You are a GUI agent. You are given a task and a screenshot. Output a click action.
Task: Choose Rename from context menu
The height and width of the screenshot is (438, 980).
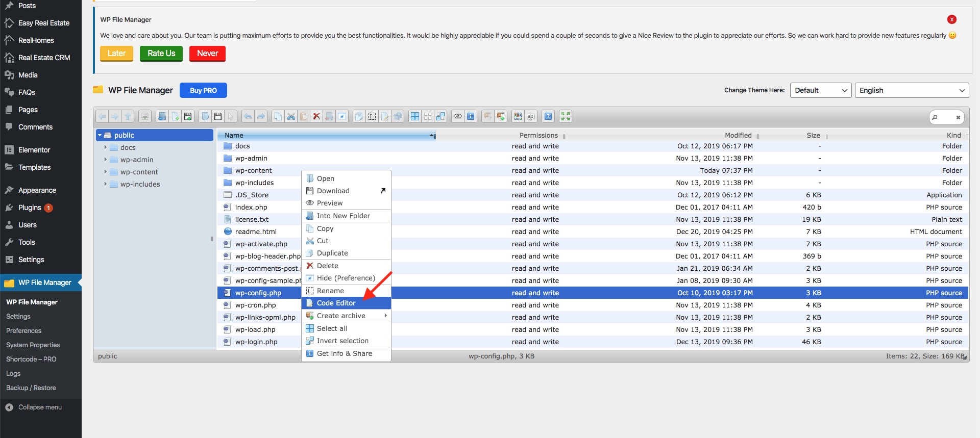pos(346,291)
